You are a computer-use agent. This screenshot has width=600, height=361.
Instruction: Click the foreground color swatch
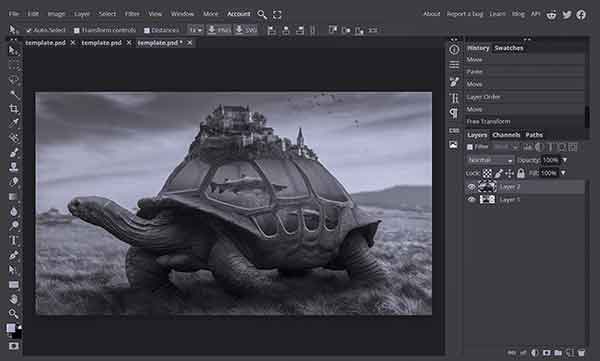click(11, 328)
